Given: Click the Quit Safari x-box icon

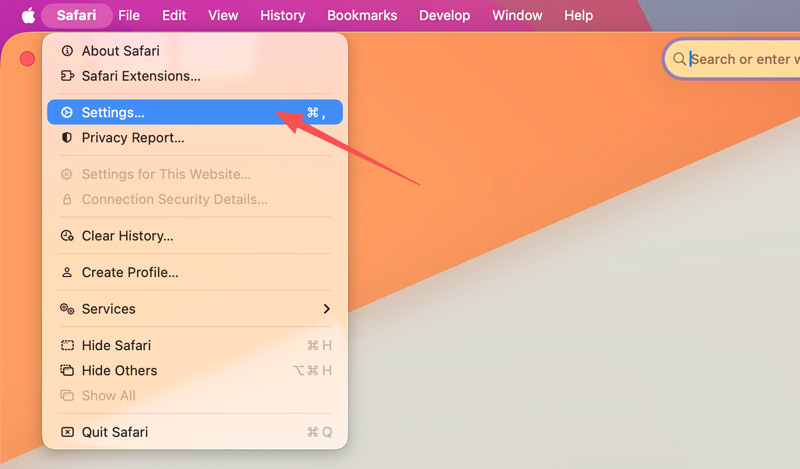Looking at the screenshot, I should pos(67,432).
